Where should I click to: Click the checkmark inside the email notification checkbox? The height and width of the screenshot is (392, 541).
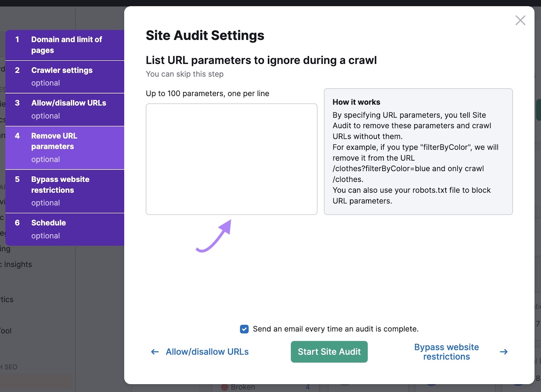[x=244, y=329]
